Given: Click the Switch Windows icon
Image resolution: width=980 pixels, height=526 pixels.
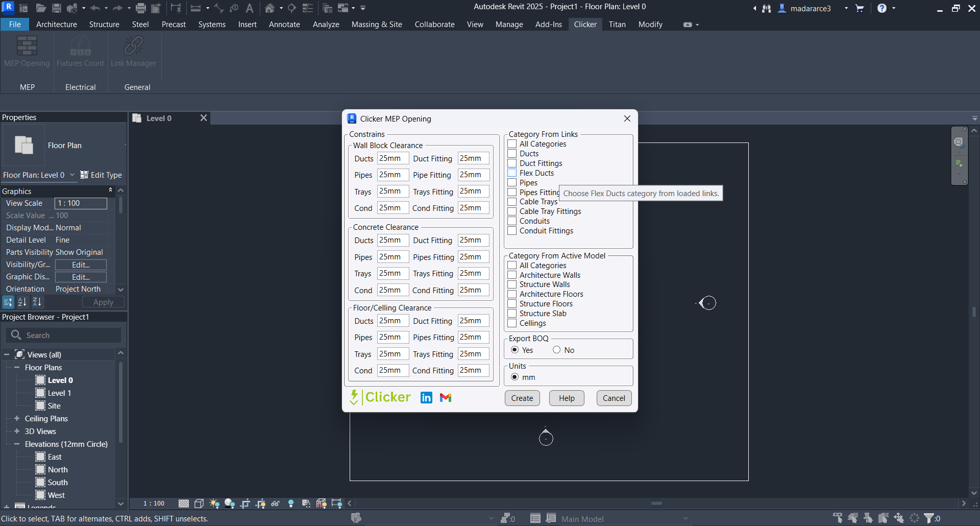Looking at the screenshot, I should click(344, 8).
